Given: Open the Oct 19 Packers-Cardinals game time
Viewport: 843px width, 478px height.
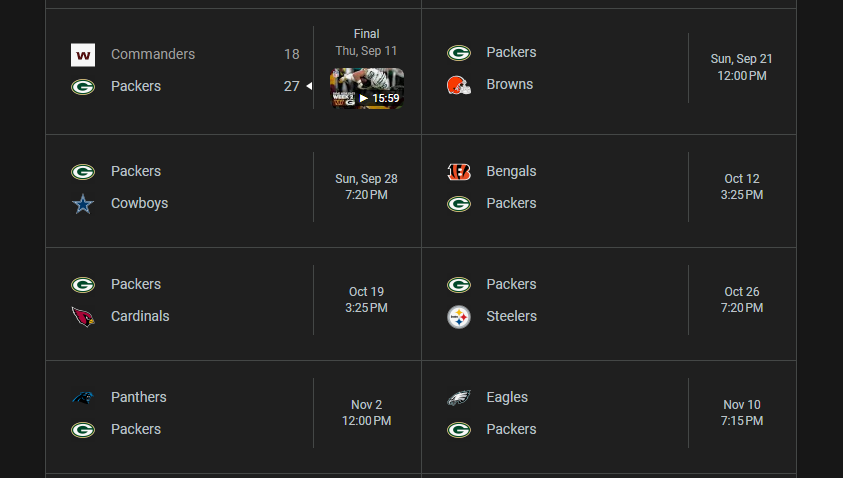Looking at the screenshot, I should point(366,299).
